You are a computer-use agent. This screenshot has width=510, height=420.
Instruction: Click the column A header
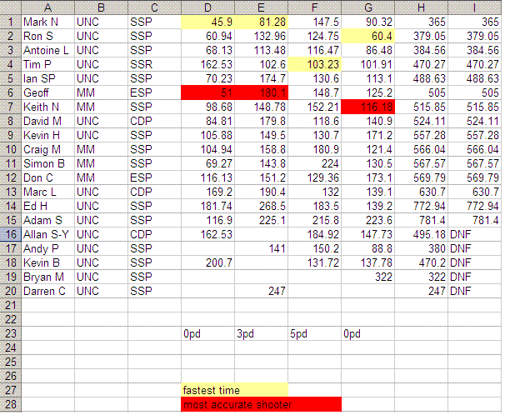click(x=47, y=7)
